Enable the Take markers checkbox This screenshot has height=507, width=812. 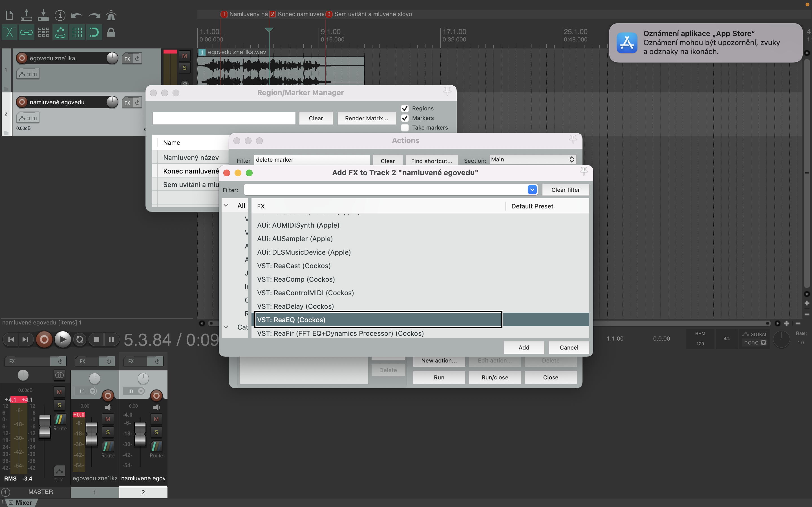point(405,127)
